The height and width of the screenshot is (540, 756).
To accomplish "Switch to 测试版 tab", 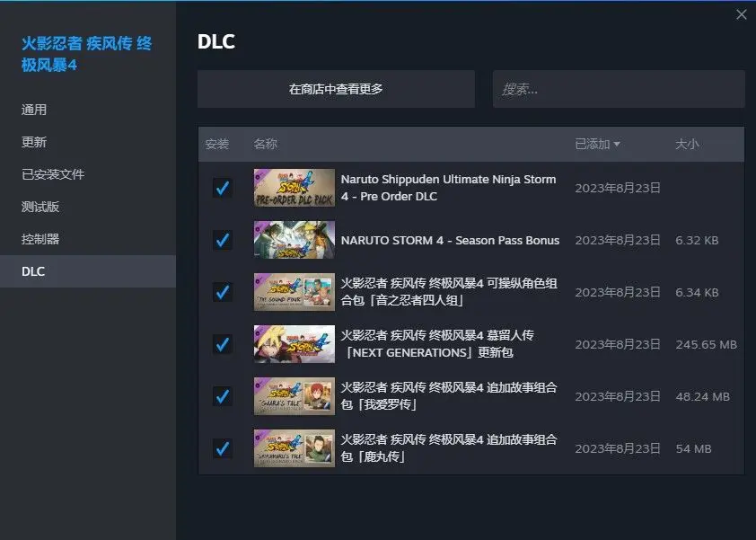I will pos(88,207).
